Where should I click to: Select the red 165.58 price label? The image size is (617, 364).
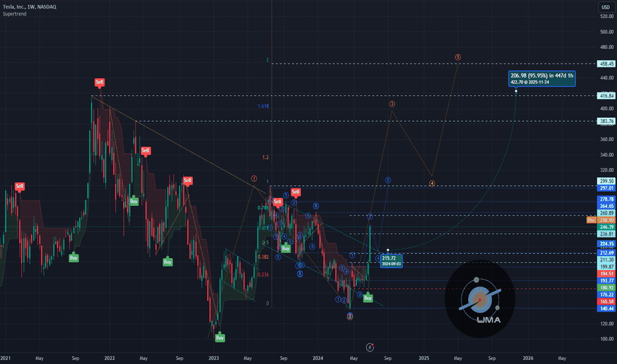pyautogui.click(x=606, y=301)
